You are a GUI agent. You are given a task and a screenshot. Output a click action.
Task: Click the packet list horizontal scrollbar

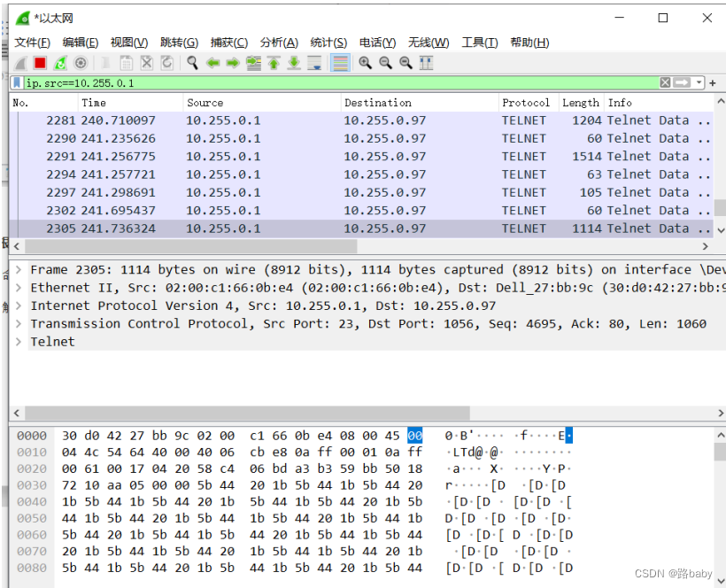(x=190, y=246)
